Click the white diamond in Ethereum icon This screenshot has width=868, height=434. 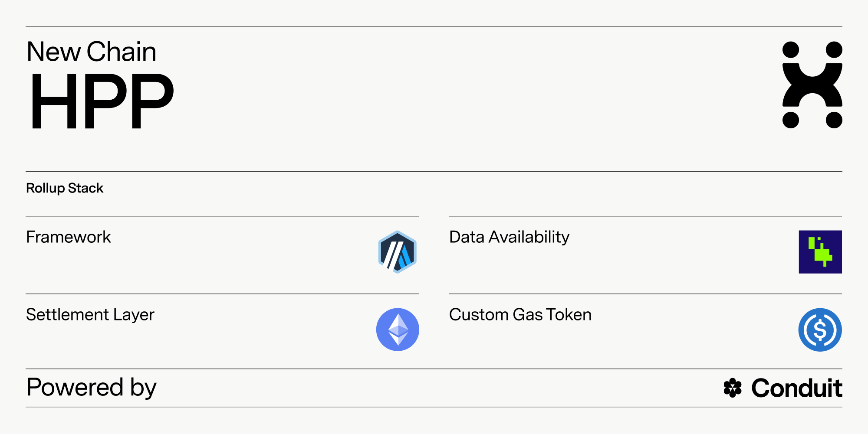coord(398,330)
